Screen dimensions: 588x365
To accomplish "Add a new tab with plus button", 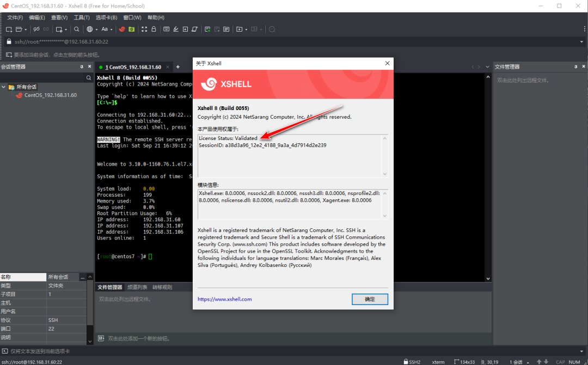I will click(177, 67).
